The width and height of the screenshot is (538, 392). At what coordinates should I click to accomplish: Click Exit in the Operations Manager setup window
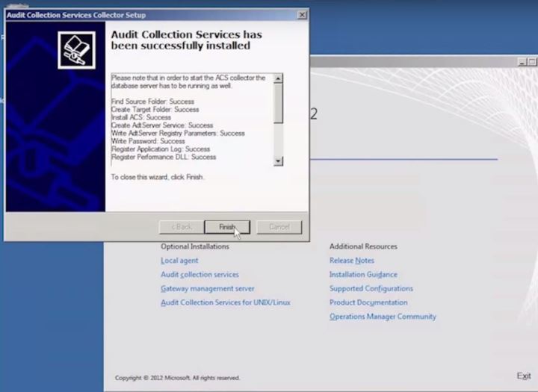tap(524, 376)
